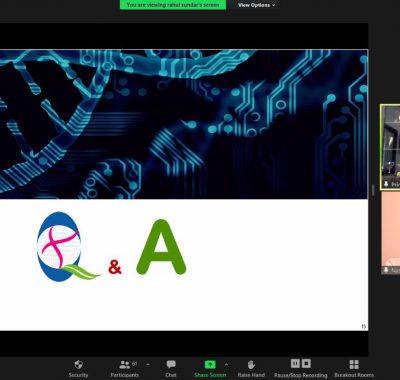Start sharing with green Share Screen icon

tap(210, 364)
